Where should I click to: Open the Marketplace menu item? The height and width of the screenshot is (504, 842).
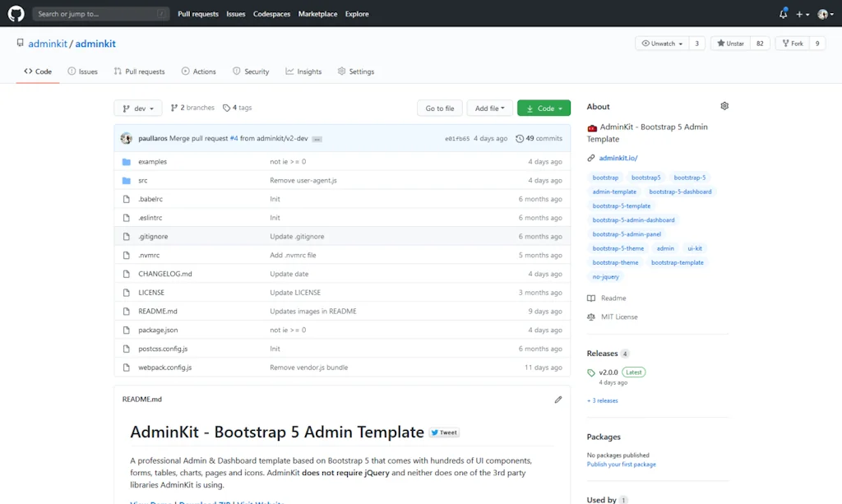317,13
